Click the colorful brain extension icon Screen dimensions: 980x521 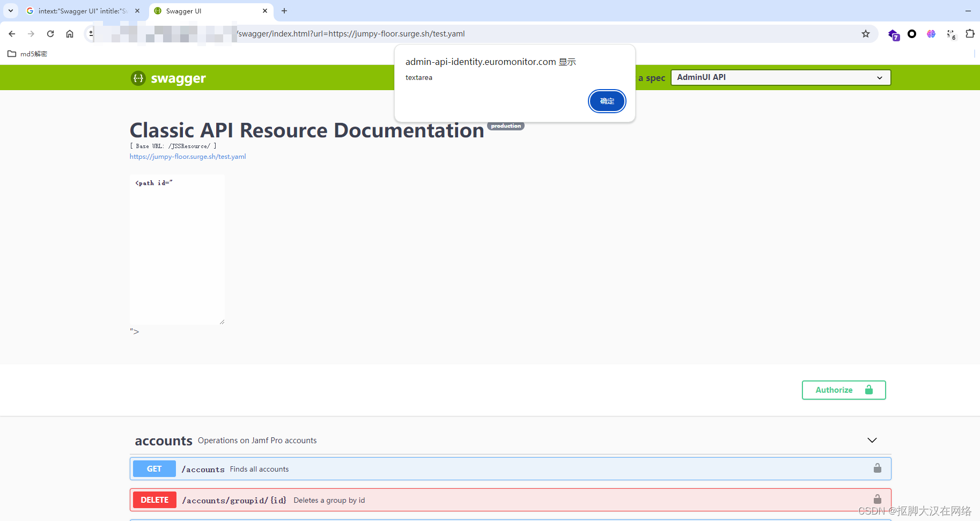931,34
